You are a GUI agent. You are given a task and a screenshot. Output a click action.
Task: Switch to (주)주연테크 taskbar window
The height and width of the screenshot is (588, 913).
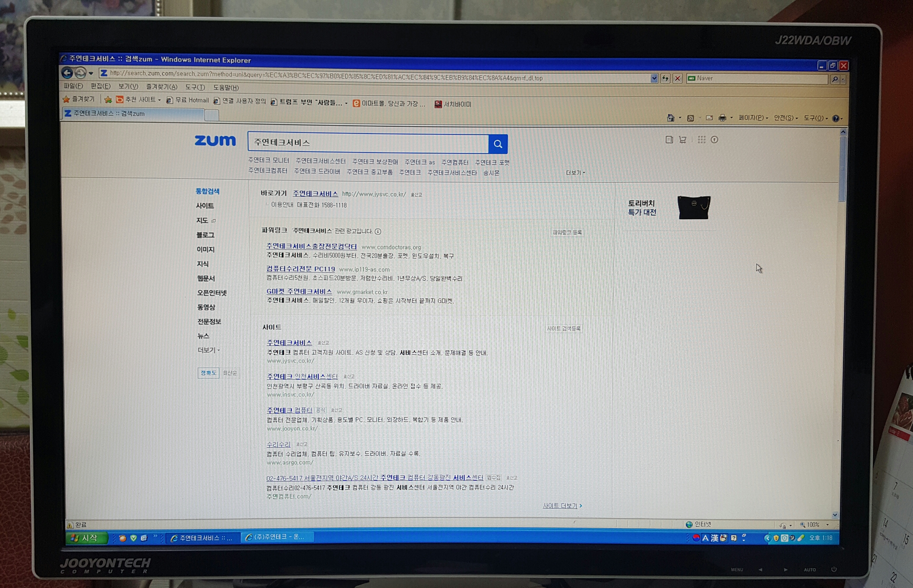(x=277, y=537)
